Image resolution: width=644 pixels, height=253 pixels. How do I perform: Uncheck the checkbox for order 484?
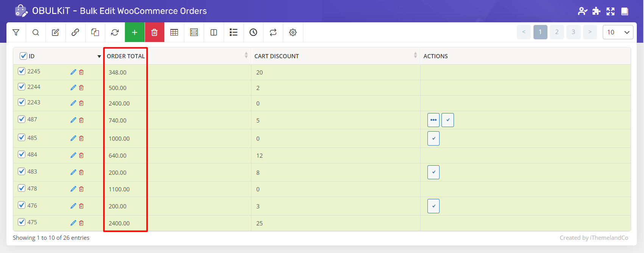(x=22, y=154)
